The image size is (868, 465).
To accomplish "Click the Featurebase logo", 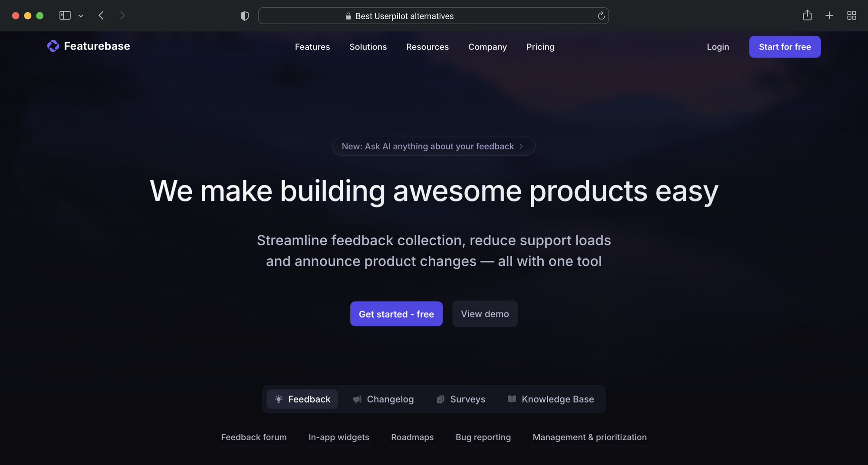I will 88,46.
